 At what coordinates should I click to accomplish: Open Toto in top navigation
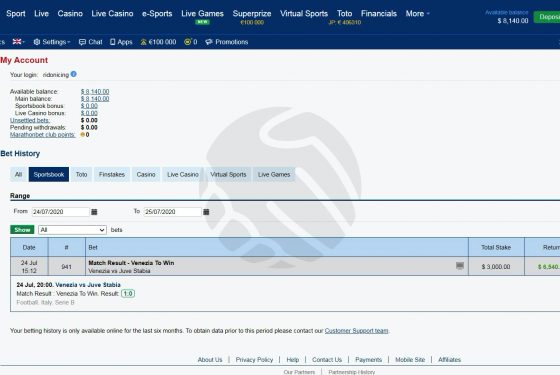click(x=344, y=14)
